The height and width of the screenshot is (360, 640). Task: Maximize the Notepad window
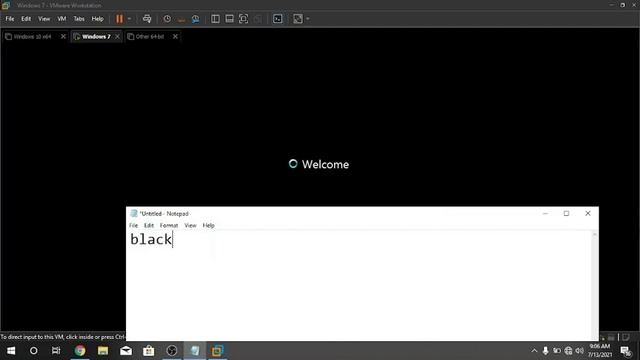[x=567, y=213]
